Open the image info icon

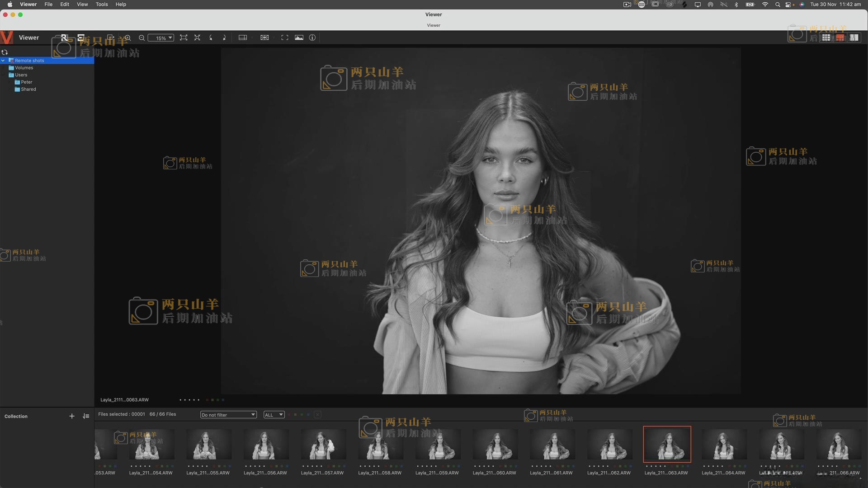(x=312, y=38)
